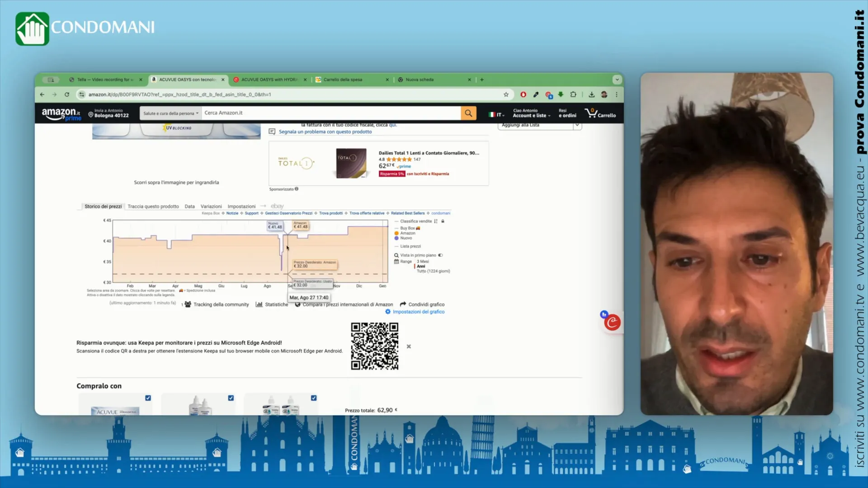Open the tab search chevron in browser
868x488 pixels.
(617, 80)
